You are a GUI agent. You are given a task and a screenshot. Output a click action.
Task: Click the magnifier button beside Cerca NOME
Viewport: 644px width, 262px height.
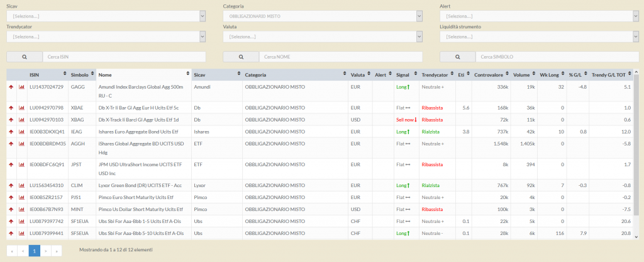tap(241, 57)
